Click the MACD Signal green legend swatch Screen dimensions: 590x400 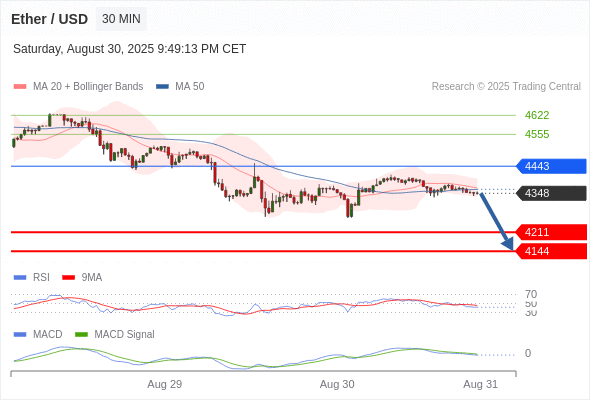[x=81, y=334]
